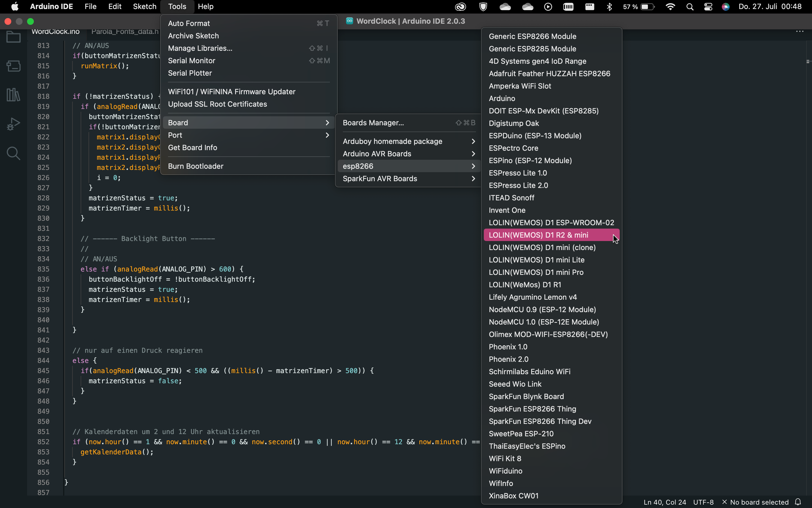Open Serial Plotter menu item
This screenshot has height=508, width=812.
pos(249,73)
